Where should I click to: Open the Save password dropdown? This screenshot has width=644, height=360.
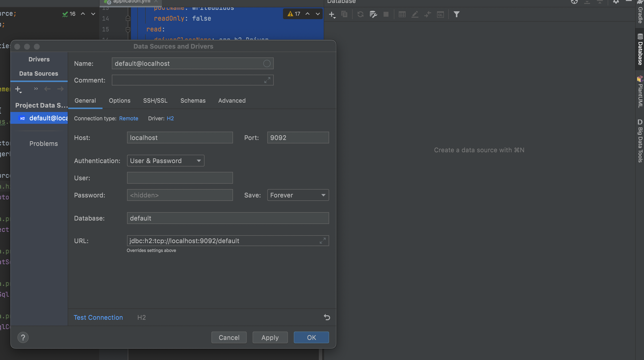tap(298, 195)
